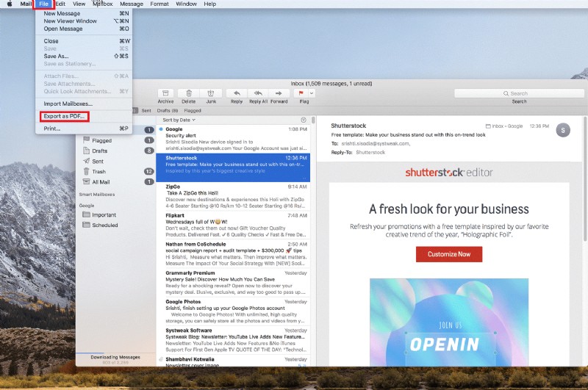588x390 pixels.
Task: Choose Print… in File menu
Action: pyautogui.click(x=84, y=129)
